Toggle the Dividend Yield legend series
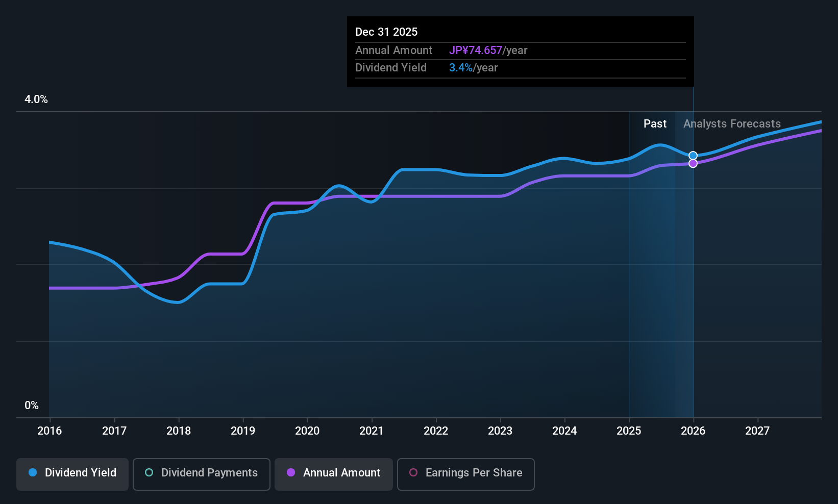 72,474
